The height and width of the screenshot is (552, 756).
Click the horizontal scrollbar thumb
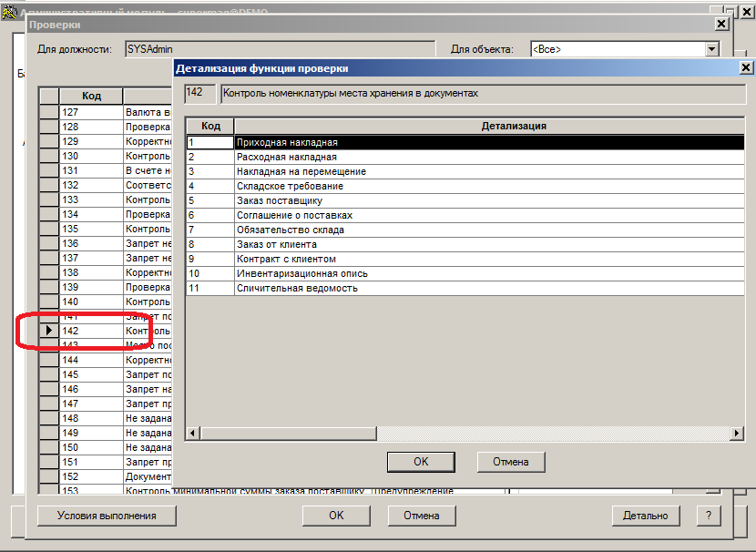[288, 433]
